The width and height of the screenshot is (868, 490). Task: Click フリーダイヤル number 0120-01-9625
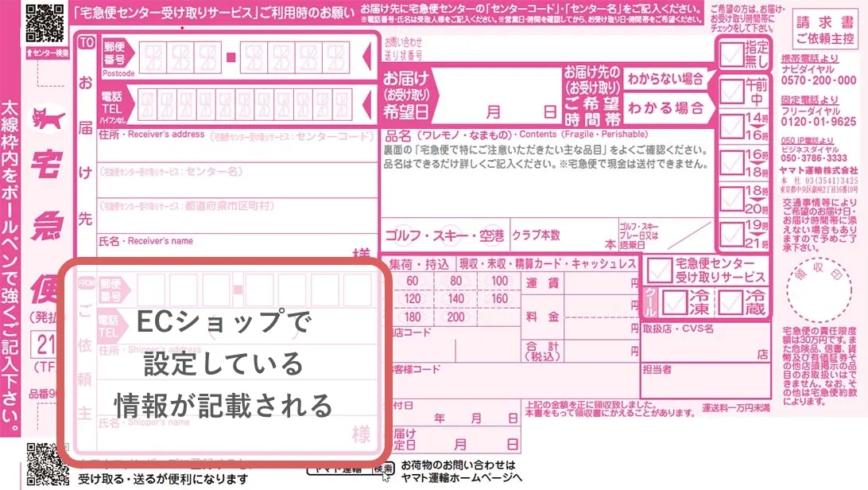(818, 122)
